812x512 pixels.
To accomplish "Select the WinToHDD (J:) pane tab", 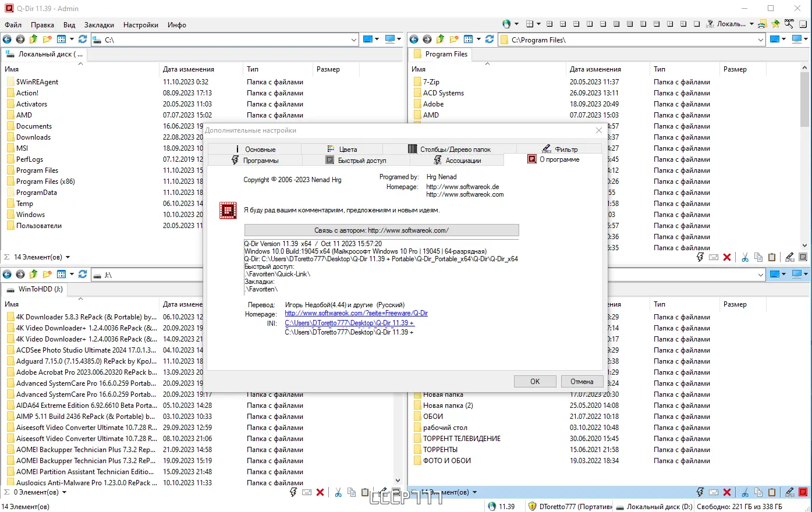I will click(35, 289).
